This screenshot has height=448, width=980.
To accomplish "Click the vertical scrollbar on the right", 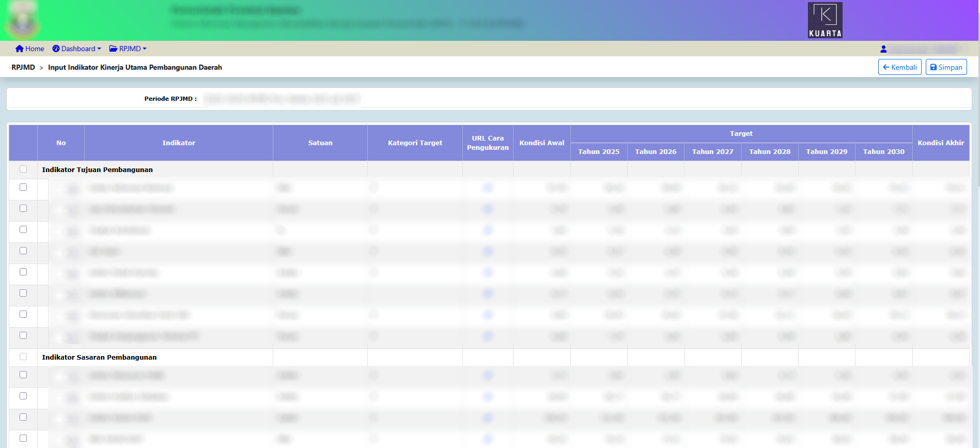I will coord(976,207).
